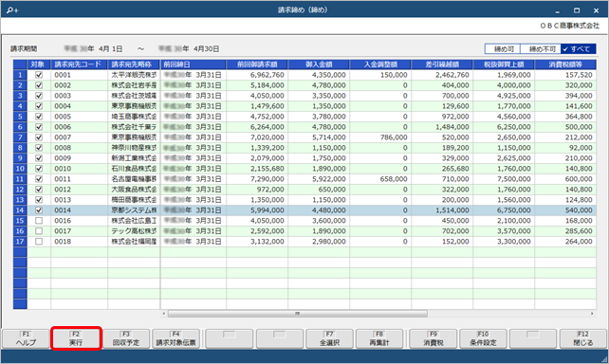Select row number 17 header

[20, 242]
